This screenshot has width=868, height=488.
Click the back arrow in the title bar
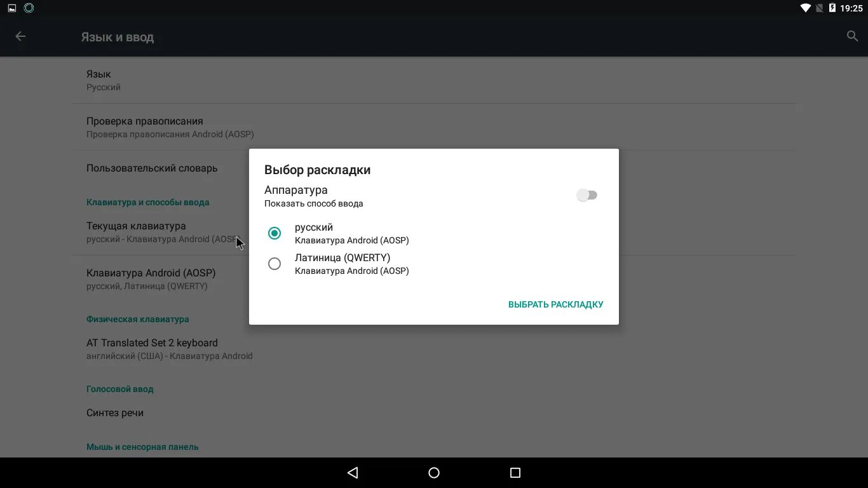click(20, 36)
